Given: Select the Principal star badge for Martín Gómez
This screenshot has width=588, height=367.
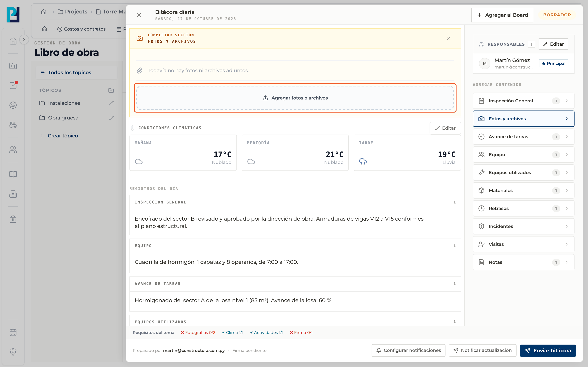Looking at the screenshot, I should [553, 63].
